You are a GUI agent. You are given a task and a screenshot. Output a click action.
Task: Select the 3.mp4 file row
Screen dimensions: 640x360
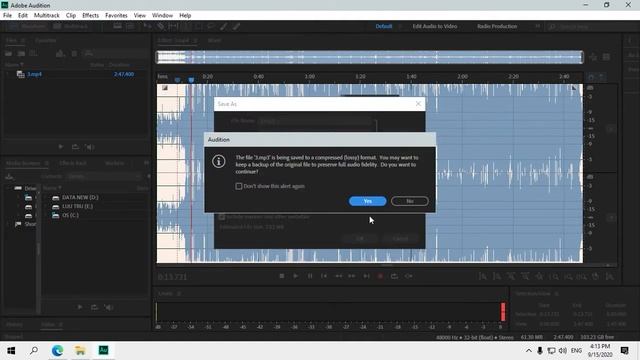coord(76,74)
